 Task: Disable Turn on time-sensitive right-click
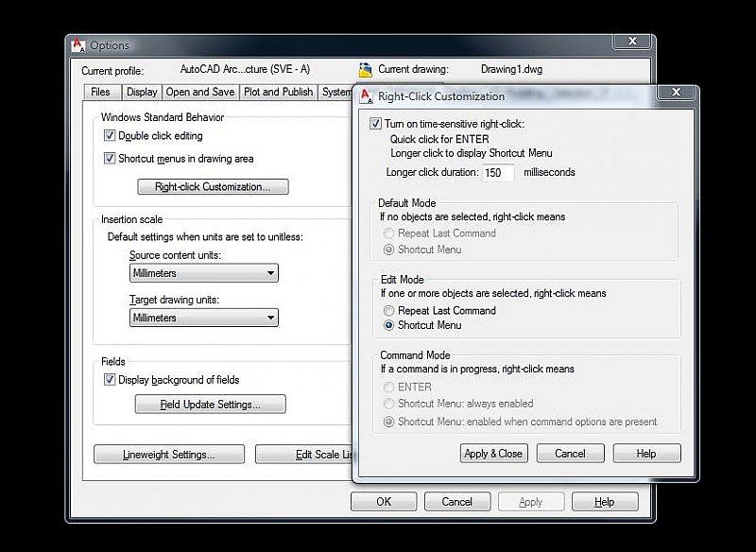pyautogui.click(x=375, y=124)
